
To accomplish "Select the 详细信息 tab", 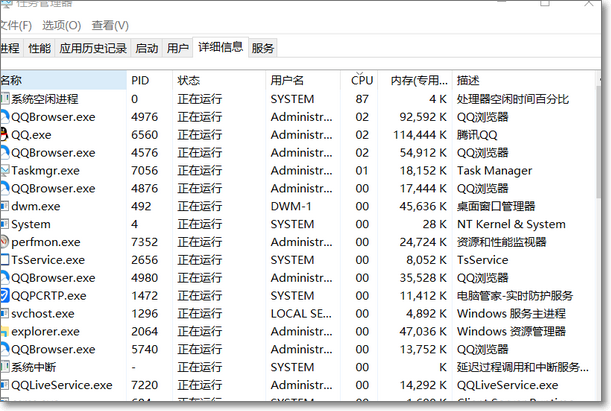I will [221, 47].
